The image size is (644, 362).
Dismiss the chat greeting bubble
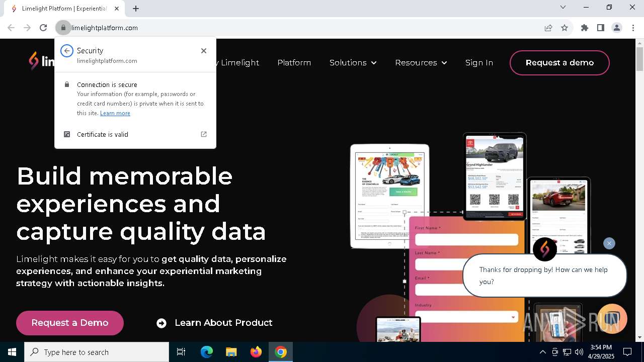[x=609, y=243]
